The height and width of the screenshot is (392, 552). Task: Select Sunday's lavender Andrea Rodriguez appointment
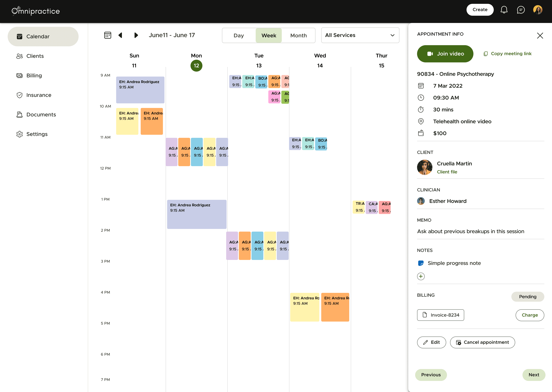click(x=140, y=90)
